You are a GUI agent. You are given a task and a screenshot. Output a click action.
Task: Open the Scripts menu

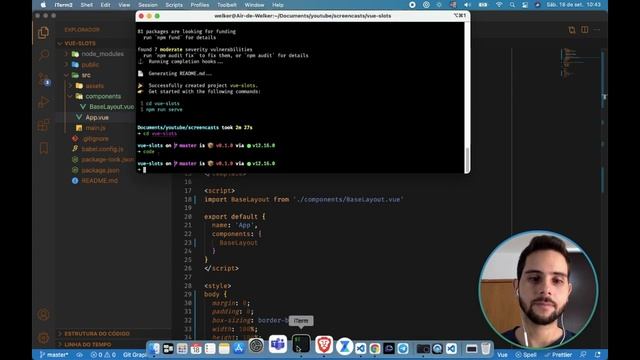click(174, 5)
